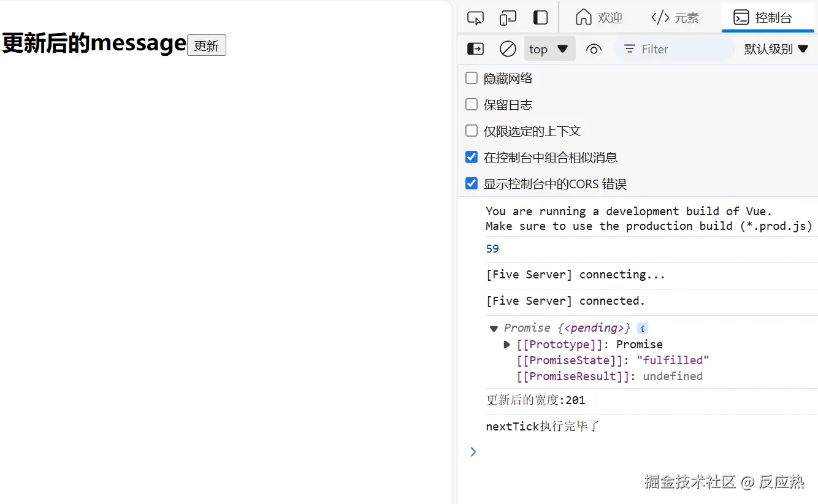
Task: Expand the [[Prototype]]: Promise entry
Action: click(506, 345)
